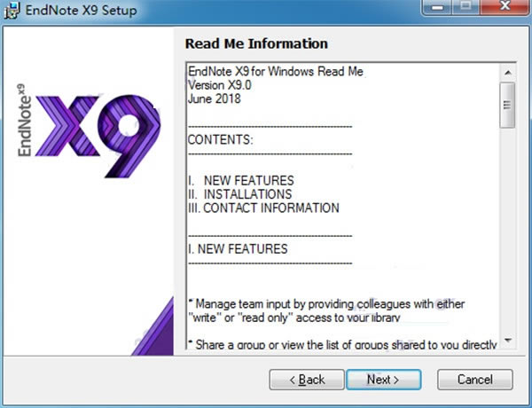This screenshot has height=408, width=532.
Task: Go back with the Back button
Action: click(x=307, y=380)
